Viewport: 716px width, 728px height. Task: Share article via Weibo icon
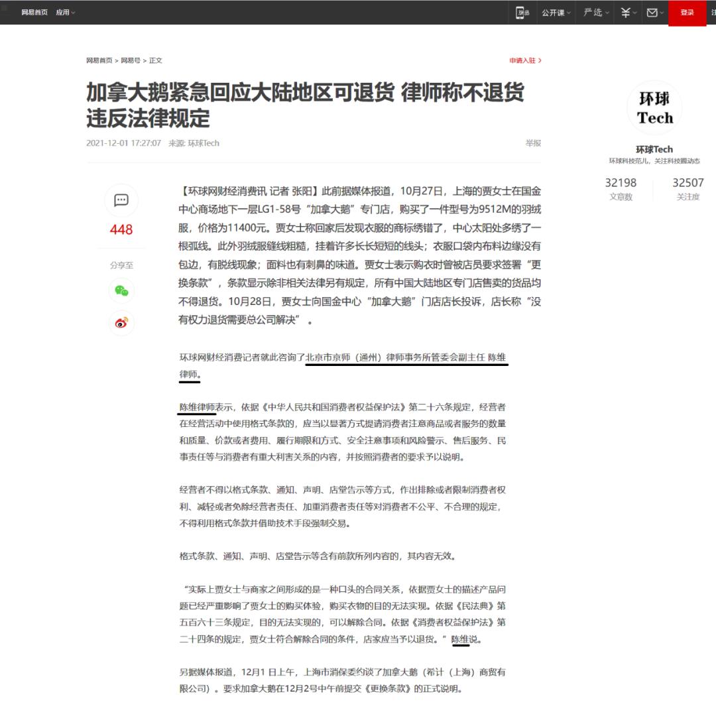click(x=122, y=323)
